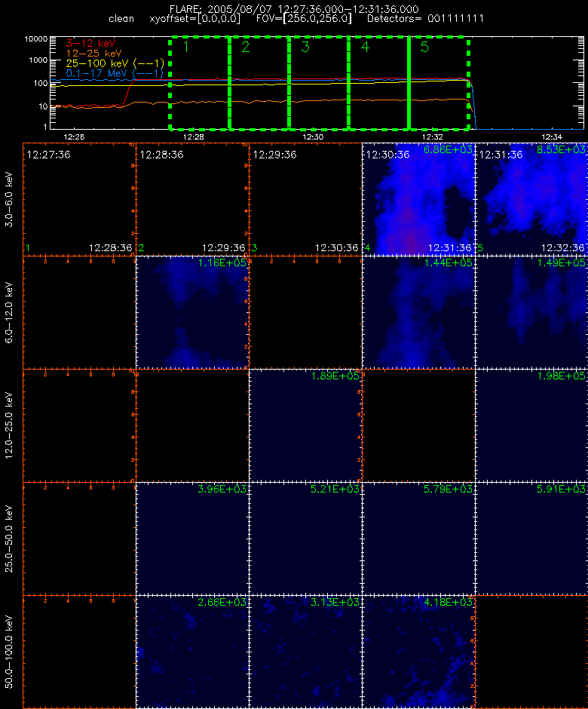
Task: Click the 50.0-100.0 keV row label
Action: (10, 652)
